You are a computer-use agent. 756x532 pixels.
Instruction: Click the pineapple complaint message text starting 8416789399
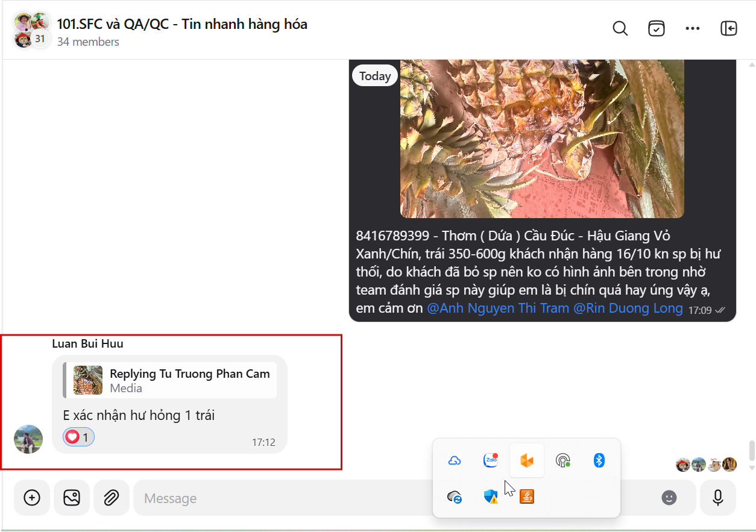coord(538,272)
